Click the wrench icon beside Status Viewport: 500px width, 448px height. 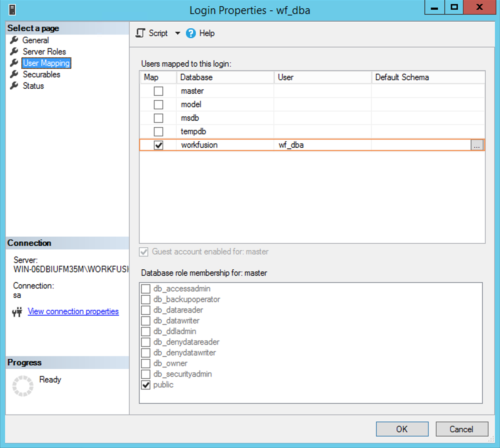[x=14, y=85]
